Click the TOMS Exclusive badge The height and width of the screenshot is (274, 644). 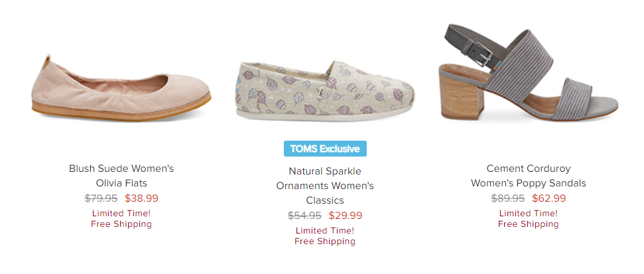click(x=325, y=149)
